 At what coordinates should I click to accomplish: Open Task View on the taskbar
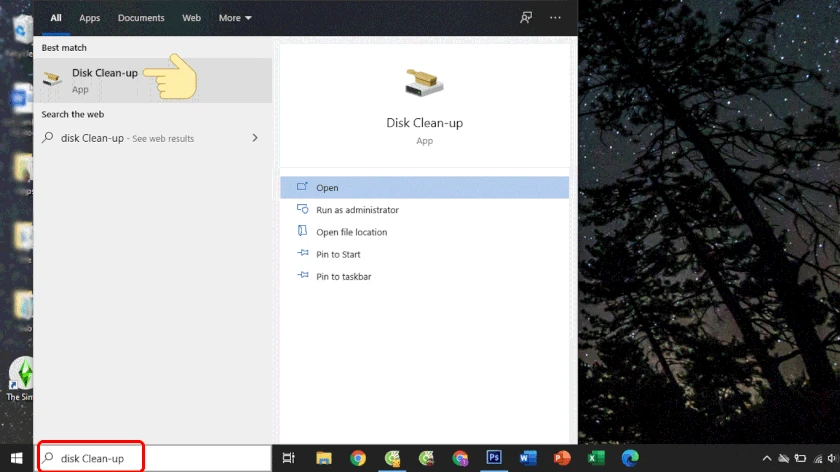(289, 458)
